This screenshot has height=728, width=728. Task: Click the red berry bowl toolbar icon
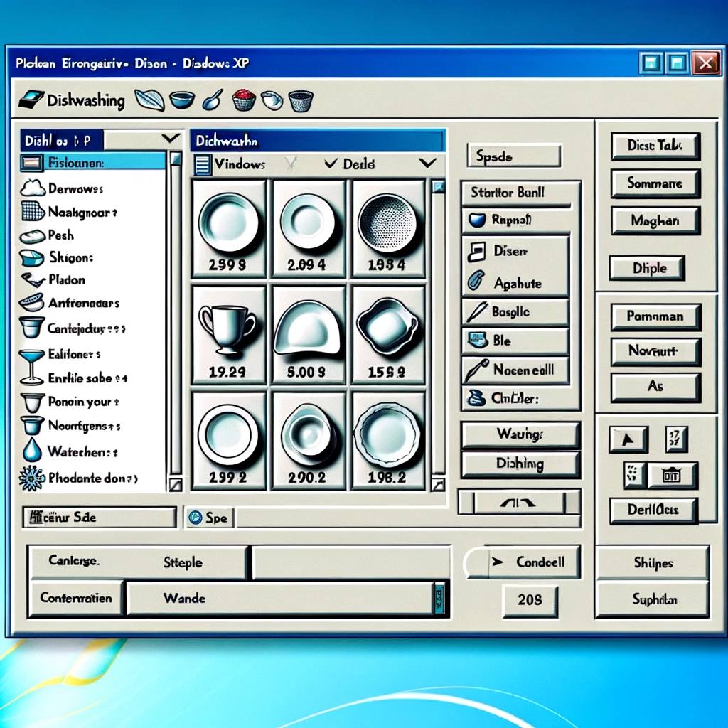click(x=244, y=100)
